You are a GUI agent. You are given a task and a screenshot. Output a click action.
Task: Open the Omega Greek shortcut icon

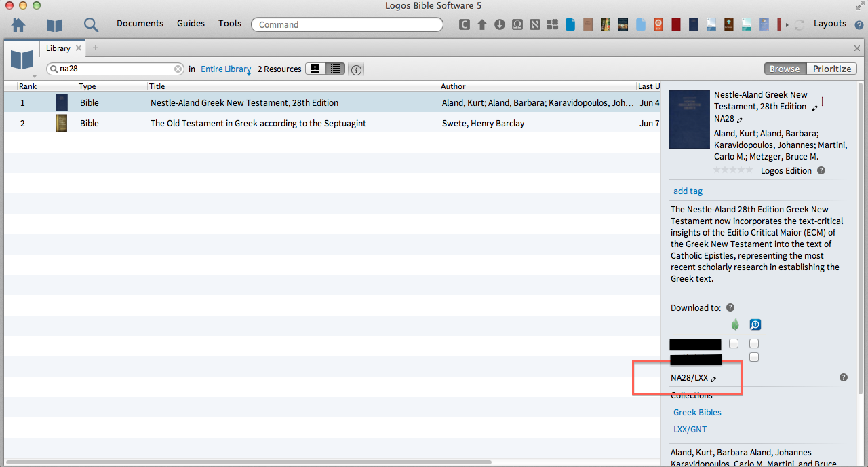point(517,24)
